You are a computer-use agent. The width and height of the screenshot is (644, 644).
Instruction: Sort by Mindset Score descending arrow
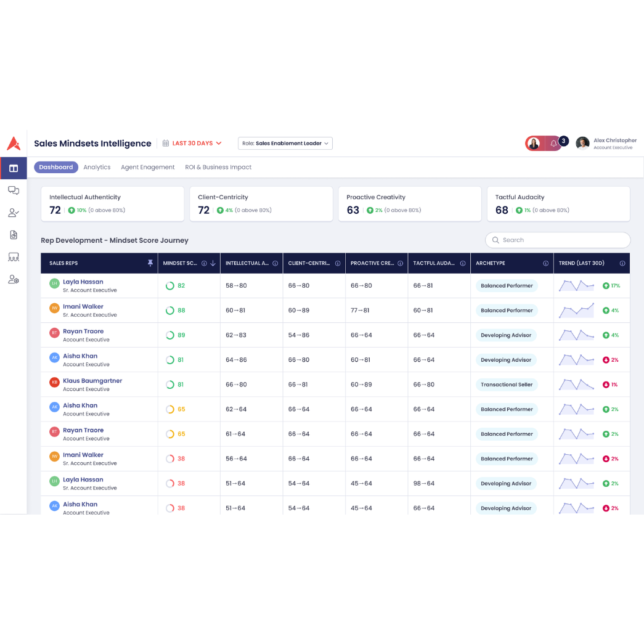[213, 263]
